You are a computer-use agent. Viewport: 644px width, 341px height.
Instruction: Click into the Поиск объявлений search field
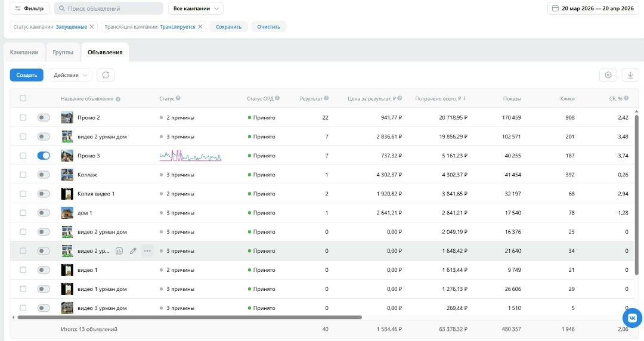(109, 8)
